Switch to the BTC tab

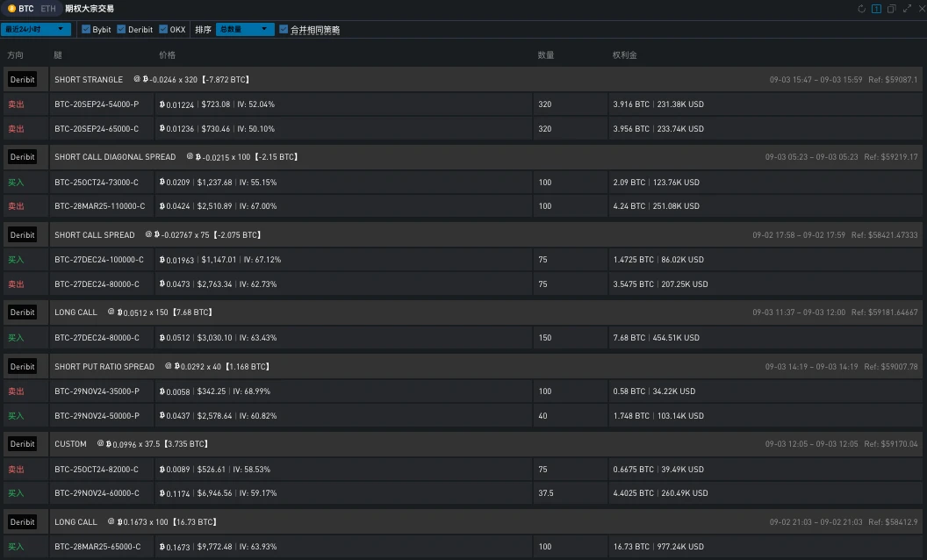(x=20, y=9)
